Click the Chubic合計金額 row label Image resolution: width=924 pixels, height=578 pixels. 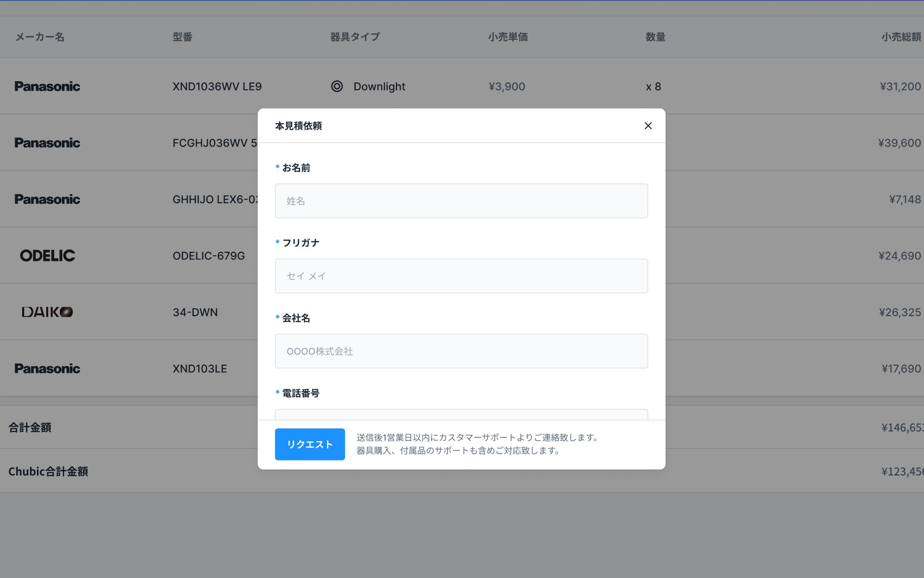click(48, 471)
